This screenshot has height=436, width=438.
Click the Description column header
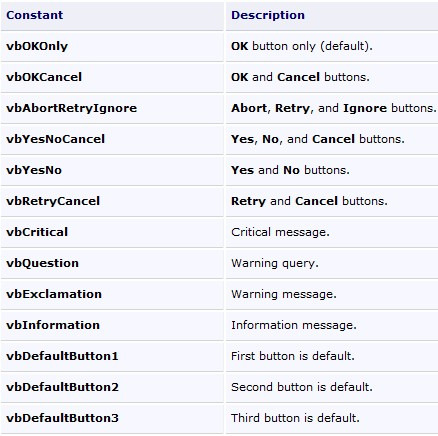coord(332,16)
